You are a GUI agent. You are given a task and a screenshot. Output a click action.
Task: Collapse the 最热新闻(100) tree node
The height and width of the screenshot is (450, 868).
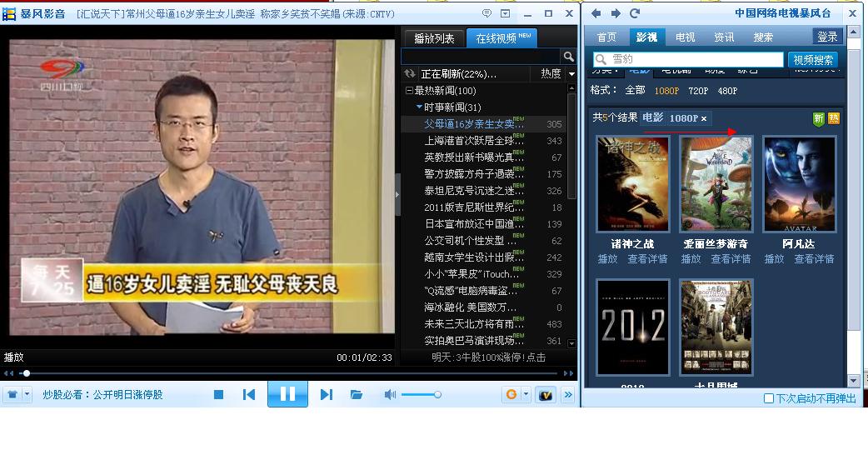(x=409, y=90)
